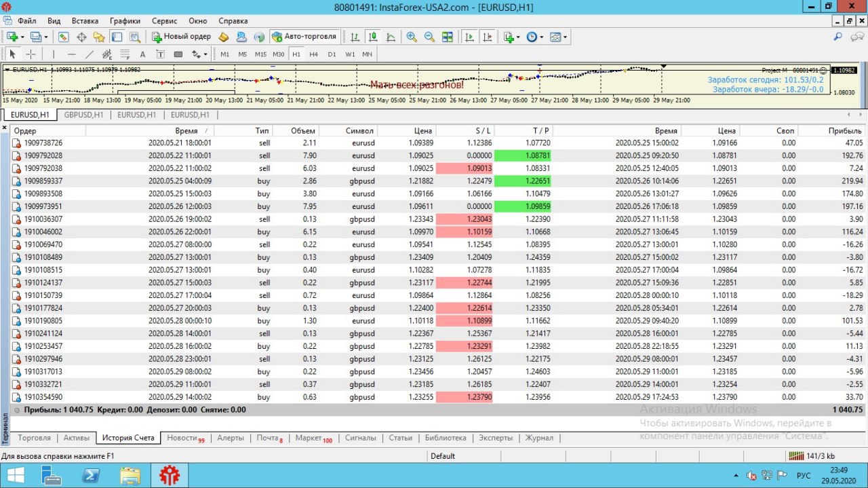The image size is (868, 488).
Task: Switch to the GBPUSD,H1 chart tab
Action: (x=83, y=115)
